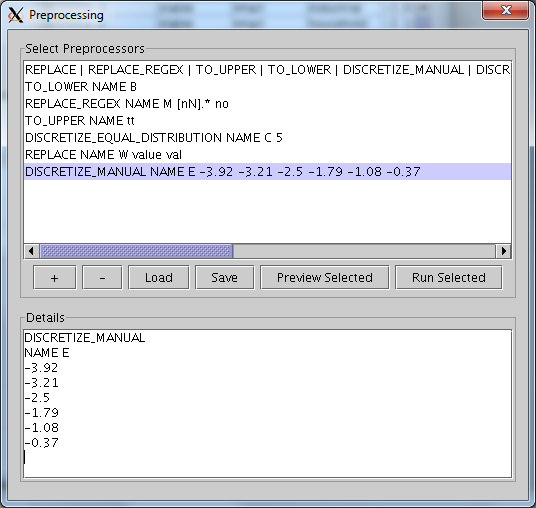Screen dimensions: 536x508
Task: Select the TO_UPPER NAME tt entry
Action: (267, 121)
